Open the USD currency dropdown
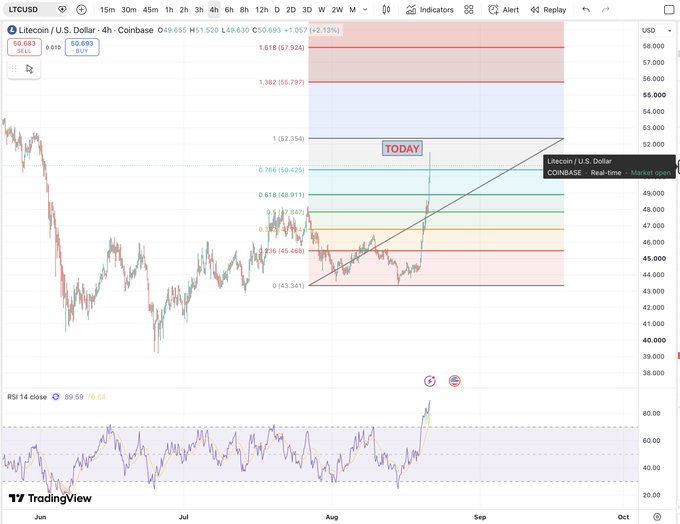 coord(657,30)
